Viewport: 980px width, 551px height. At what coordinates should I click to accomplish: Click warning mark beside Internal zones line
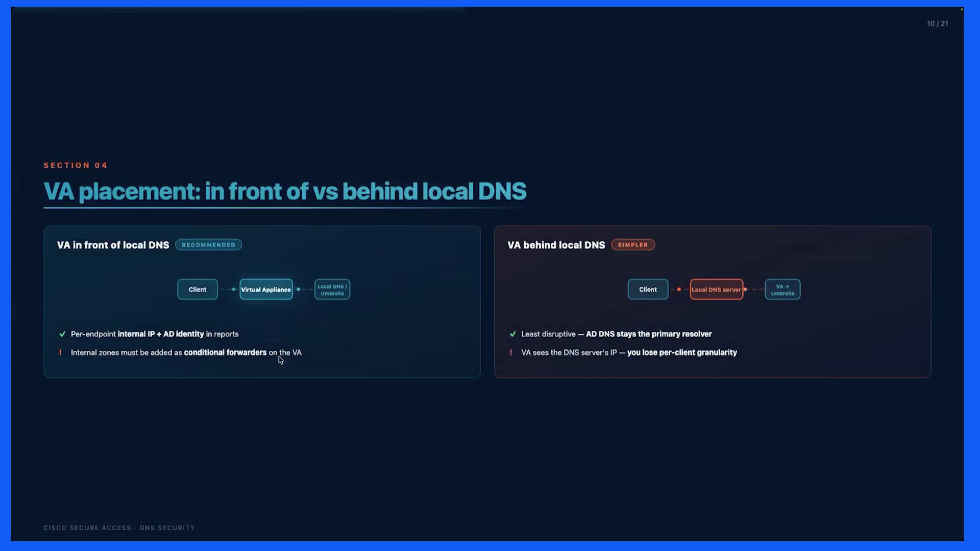[x=60, y=353]
